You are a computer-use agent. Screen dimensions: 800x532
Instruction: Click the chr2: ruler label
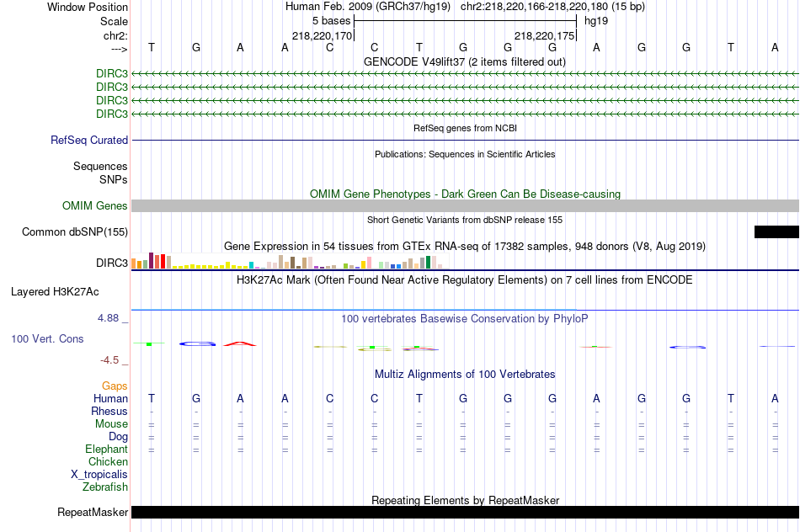coord(115,35)
